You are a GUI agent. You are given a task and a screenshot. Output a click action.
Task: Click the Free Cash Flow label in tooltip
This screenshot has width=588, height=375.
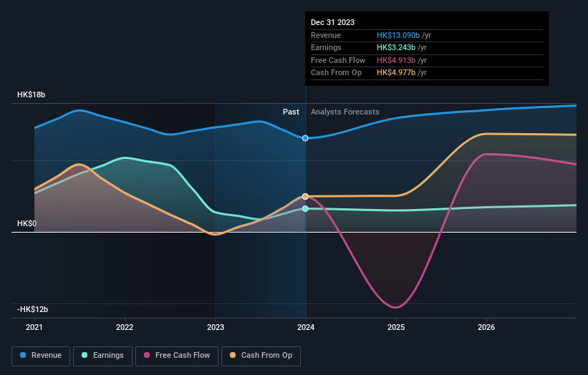click(x=338, y=60)
